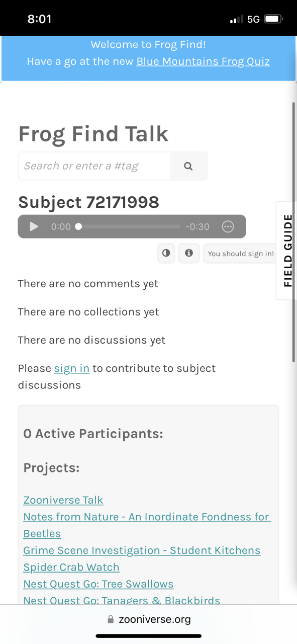Image resolution: width=297 pixels, height=644 pixels.
Task: Open audio player more options menu
Action: 228,227
